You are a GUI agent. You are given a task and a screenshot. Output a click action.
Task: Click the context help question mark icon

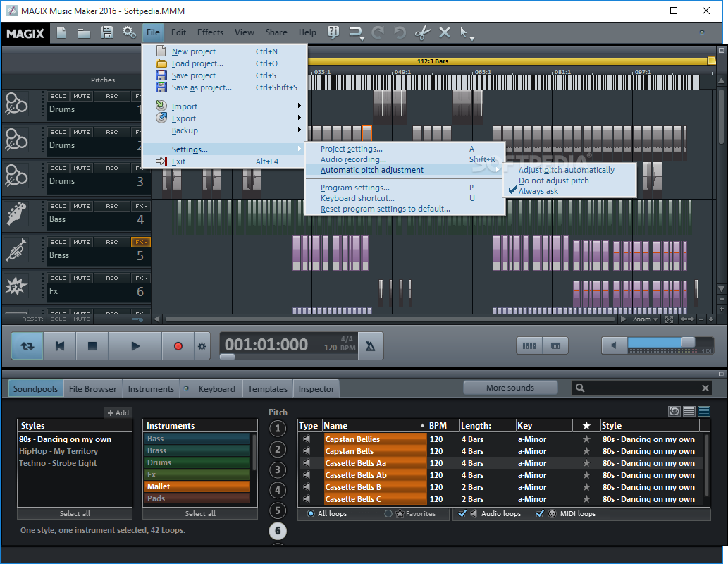333,32
